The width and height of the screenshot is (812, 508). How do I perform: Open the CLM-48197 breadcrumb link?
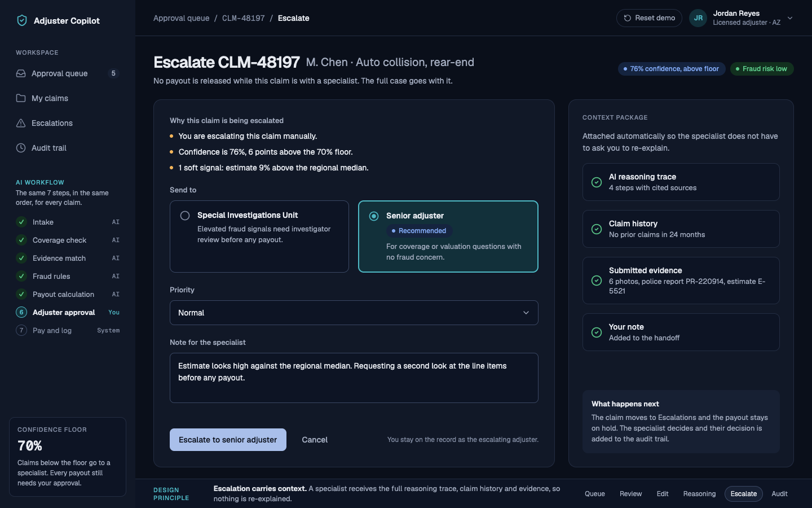pos(244,18)
